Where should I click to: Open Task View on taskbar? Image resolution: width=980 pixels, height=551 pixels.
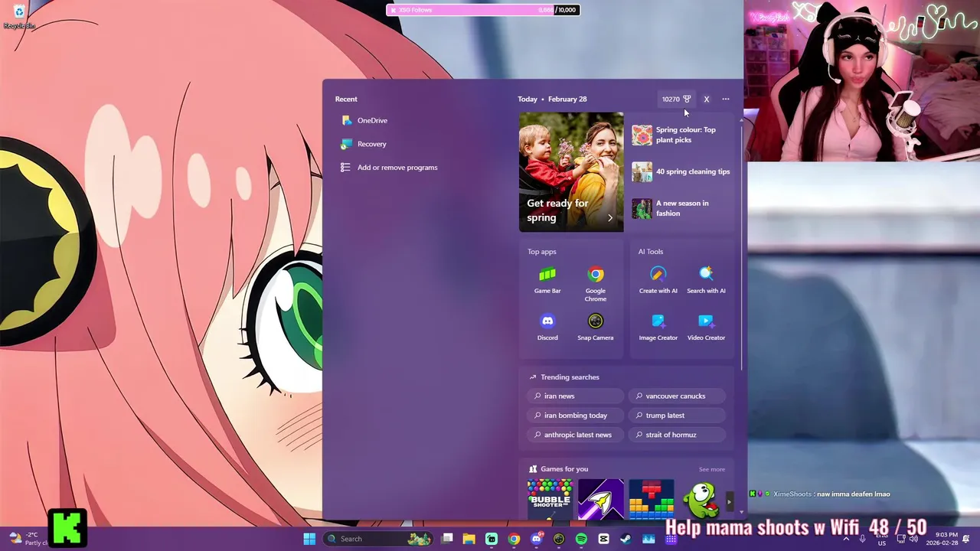[x=447, y=539]
